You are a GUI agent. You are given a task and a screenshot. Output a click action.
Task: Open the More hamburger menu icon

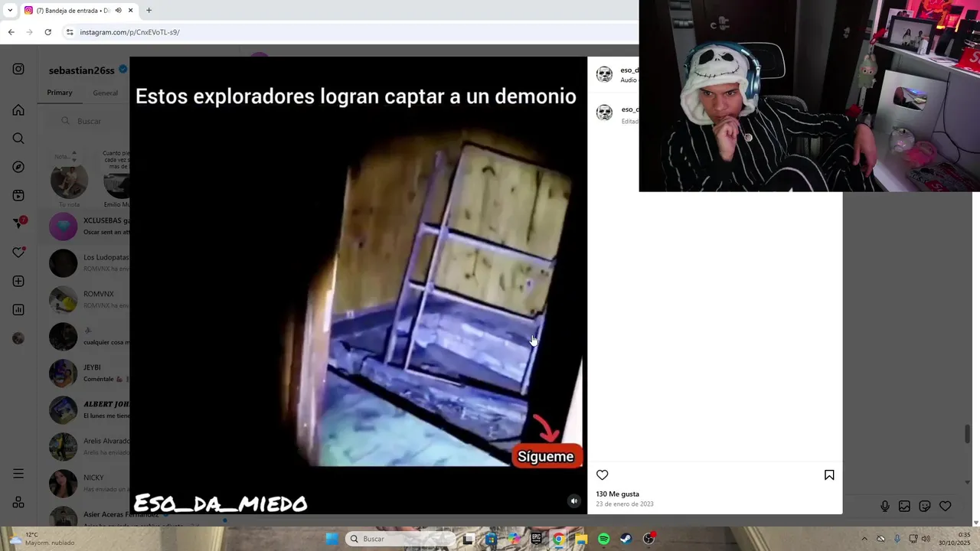click(x=18, y=474)
